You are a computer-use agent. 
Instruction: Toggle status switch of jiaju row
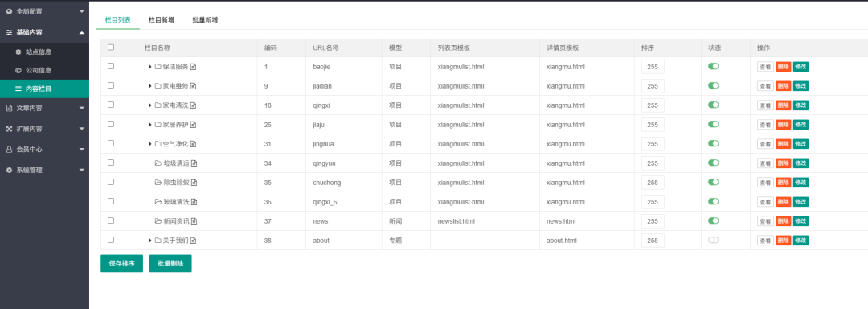click(x=713, y=124)
